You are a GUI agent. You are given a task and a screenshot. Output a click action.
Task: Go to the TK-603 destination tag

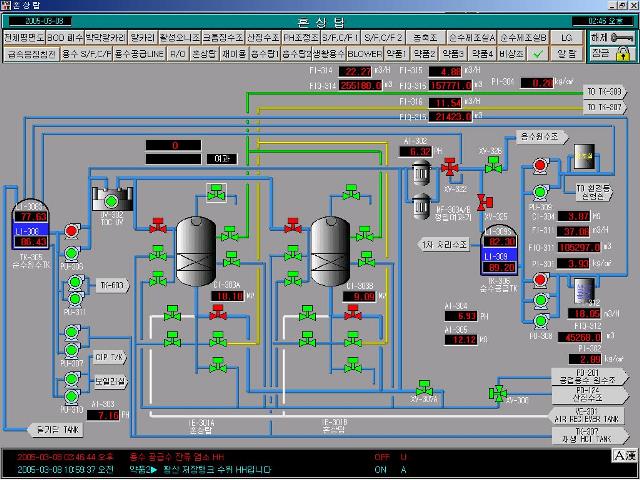[x=113, y=285]
